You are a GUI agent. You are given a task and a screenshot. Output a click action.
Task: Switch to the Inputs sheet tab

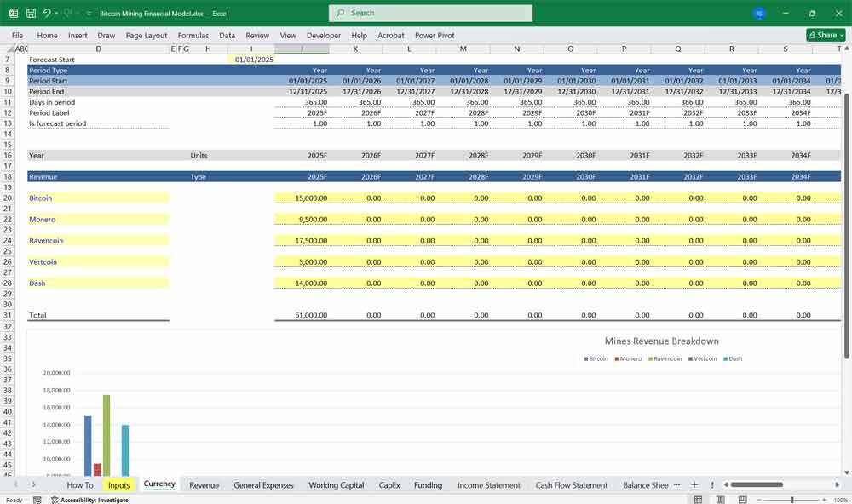[x=118, y=485]
